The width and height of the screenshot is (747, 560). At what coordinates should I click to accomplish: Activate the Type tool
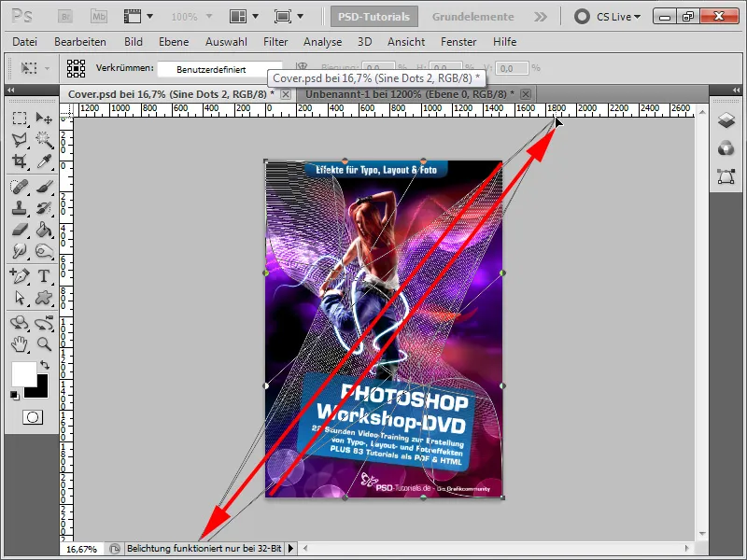tap(44, 275)
